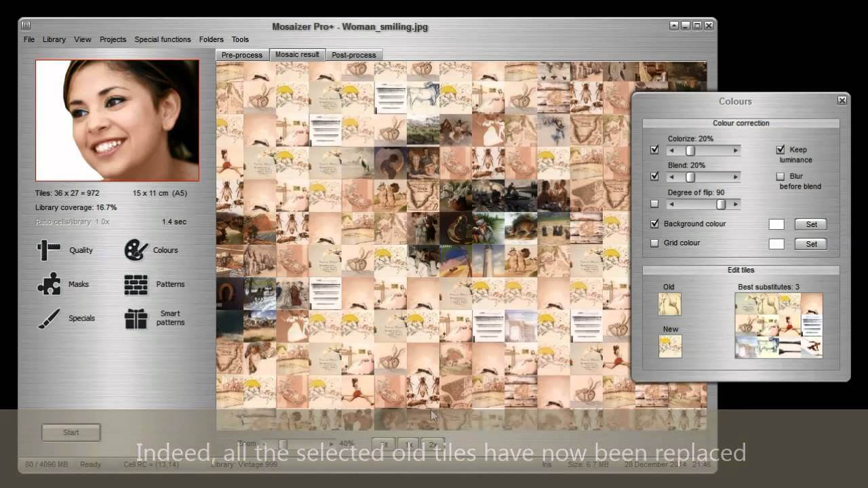The width and height of the screenshot is (868, 488).
Task: Open the Colours palette tool
Action: coord(151,250)
